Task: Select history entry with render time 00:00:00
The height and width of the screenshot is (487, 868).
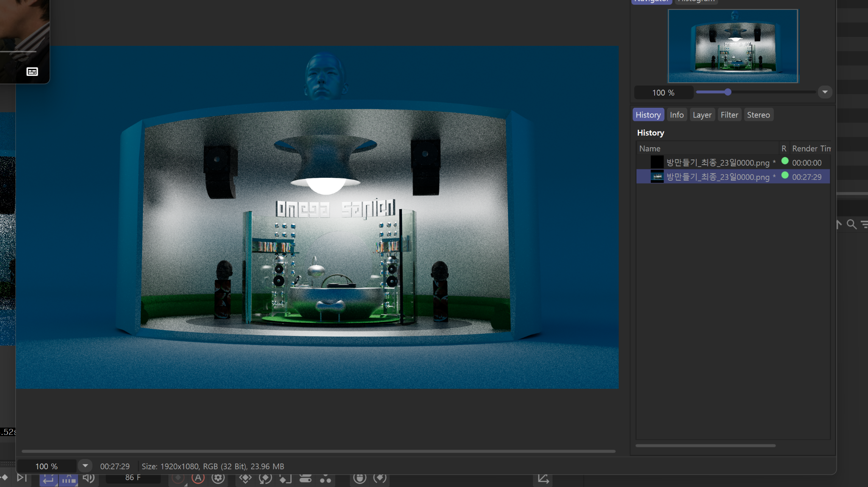Action: (733, 162)
